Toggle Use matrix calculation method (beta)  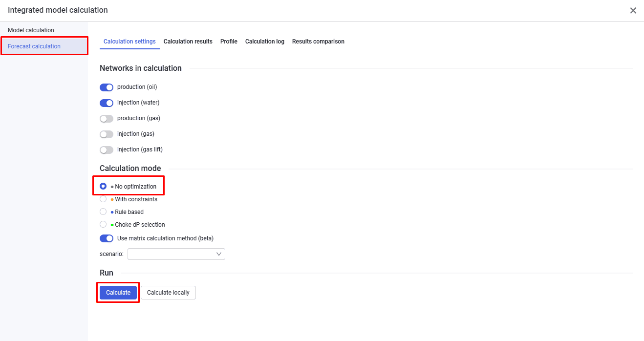pyautogui.click(x=107, y=238)
